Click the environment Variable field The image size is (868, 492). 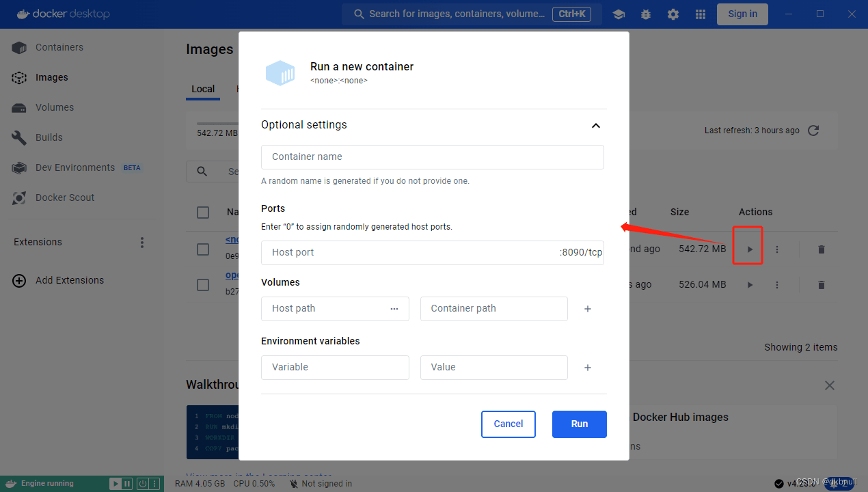[x=335, y=368]
